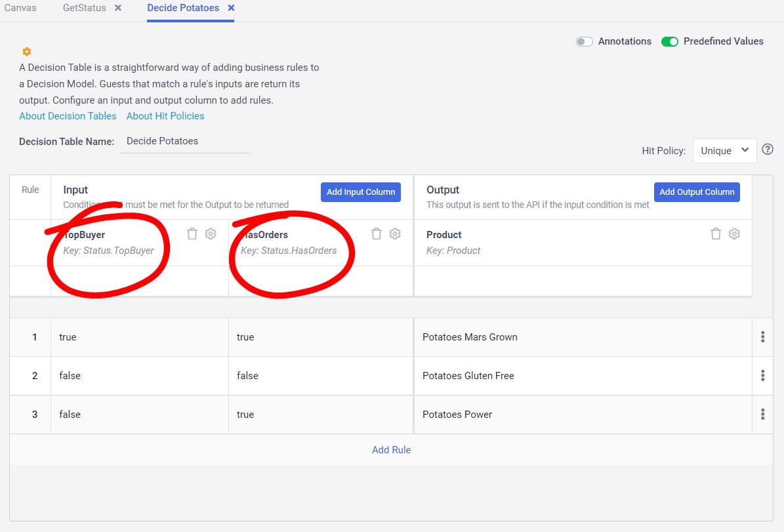Screen dimensions: 784x532
Task: Click the orange gear settings icon
Action: coord(27,52)
